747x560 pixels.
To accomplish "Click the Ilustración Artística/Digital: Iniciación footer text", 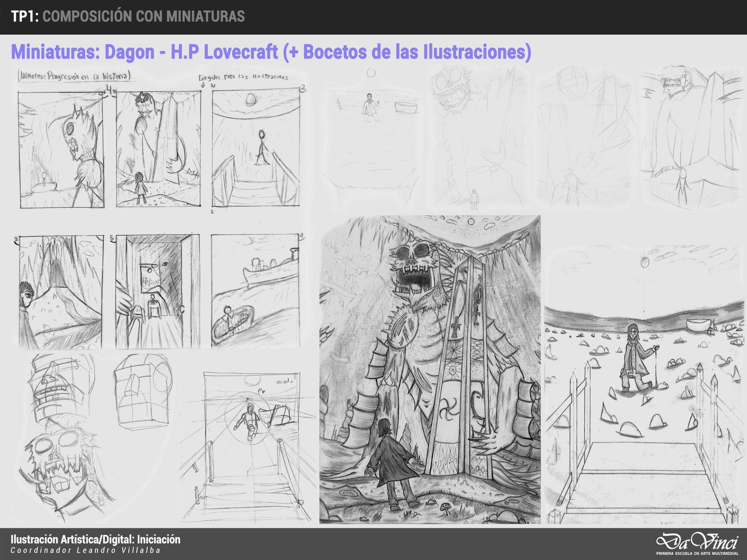I will click(96, 539).
